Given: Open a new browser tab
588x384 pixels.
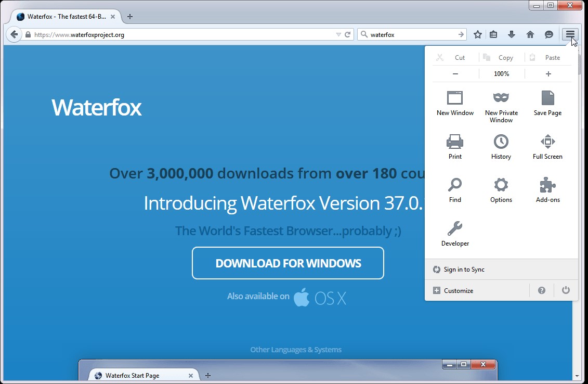Looking at the screenshot, I should coord(129,16).
